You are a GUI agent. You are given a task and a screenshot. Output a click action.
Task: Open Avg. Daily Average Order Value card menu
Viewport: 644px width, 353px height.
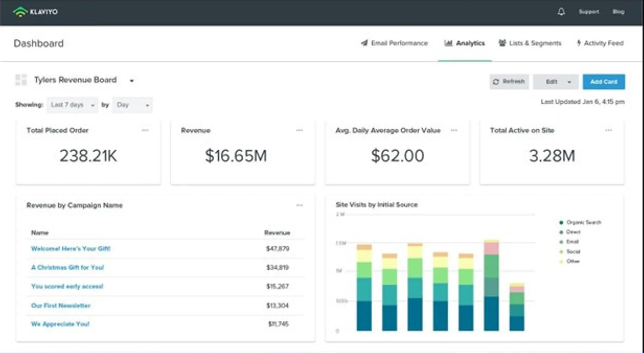pos(454,130)
